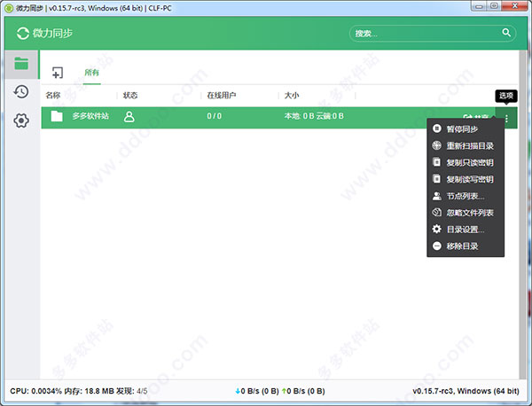This screenshot has width=532, height=406.
Task: Click the 发现: 4/5 status text
Action: pyautogui.click(x=131, y=391)
